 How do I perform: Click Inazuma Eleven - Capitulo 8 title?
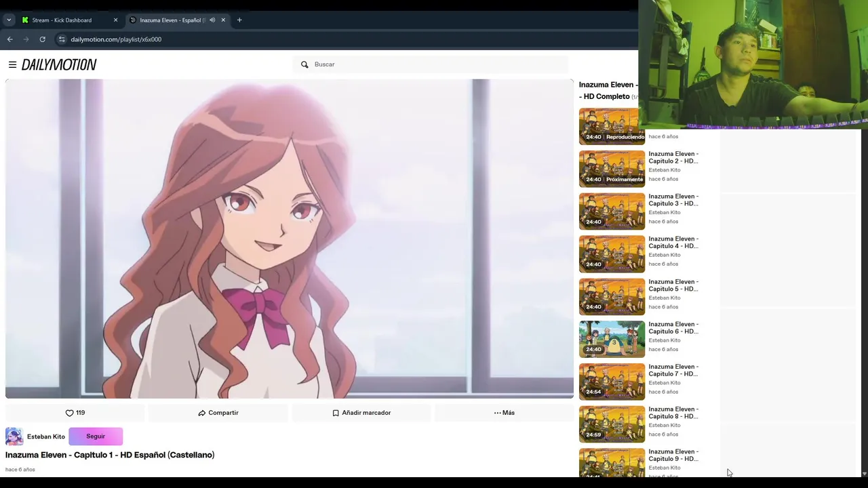point(673,413)
